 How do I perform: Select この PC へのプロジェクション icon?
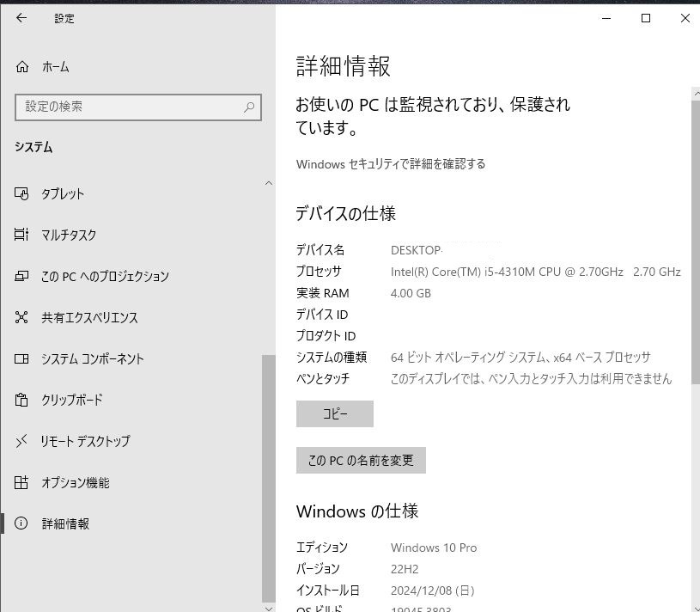click(21, 276)
